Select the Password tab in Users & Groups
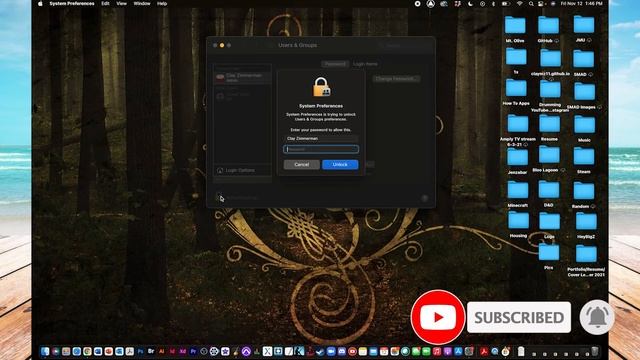Image resolution: width=640 pixels, height=360 pixels. pos(335,64)
